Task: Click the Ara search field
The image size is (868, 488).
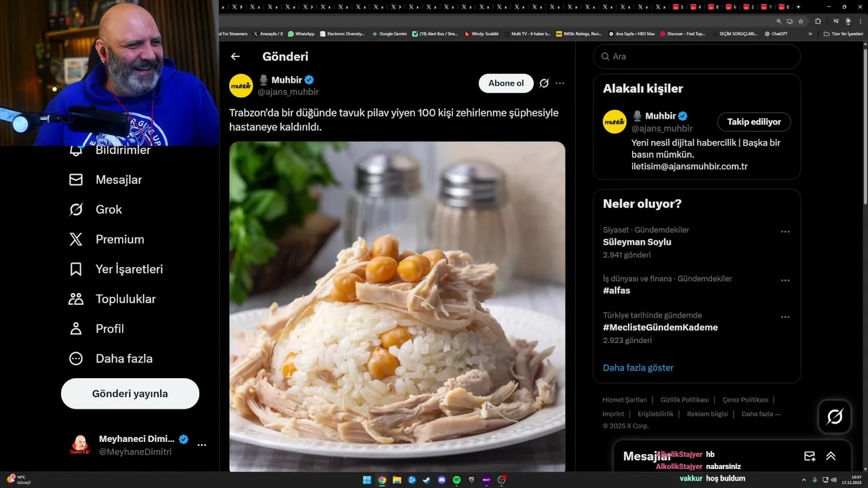Action: (x=697, y=56)
